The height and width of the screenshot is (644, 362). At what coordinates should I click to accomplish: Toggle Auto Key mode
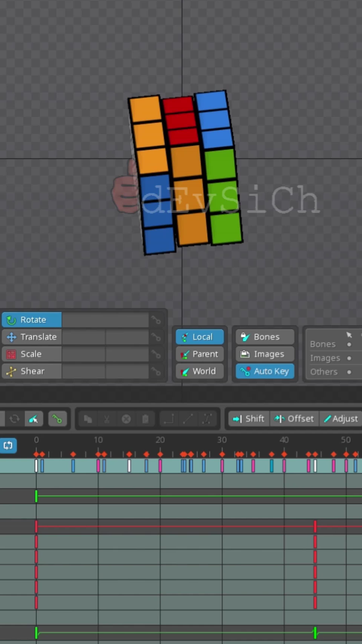(265, 371)
